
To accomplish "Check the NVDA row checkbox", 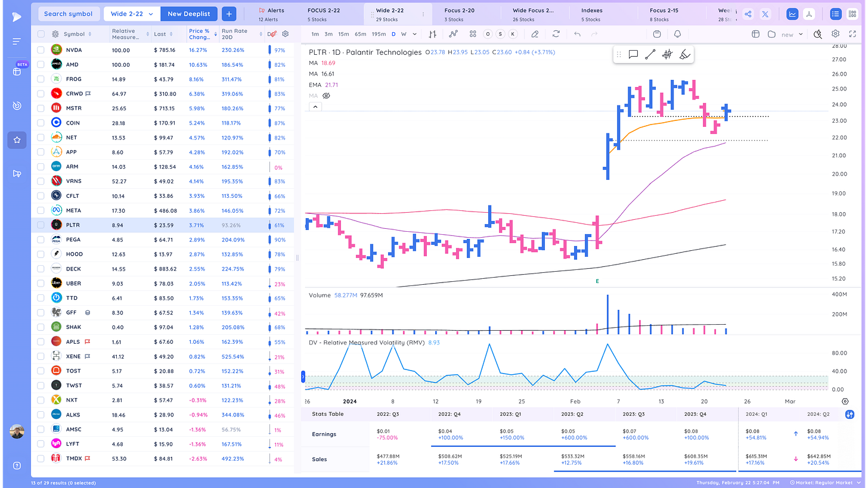I will coord(41,50).
